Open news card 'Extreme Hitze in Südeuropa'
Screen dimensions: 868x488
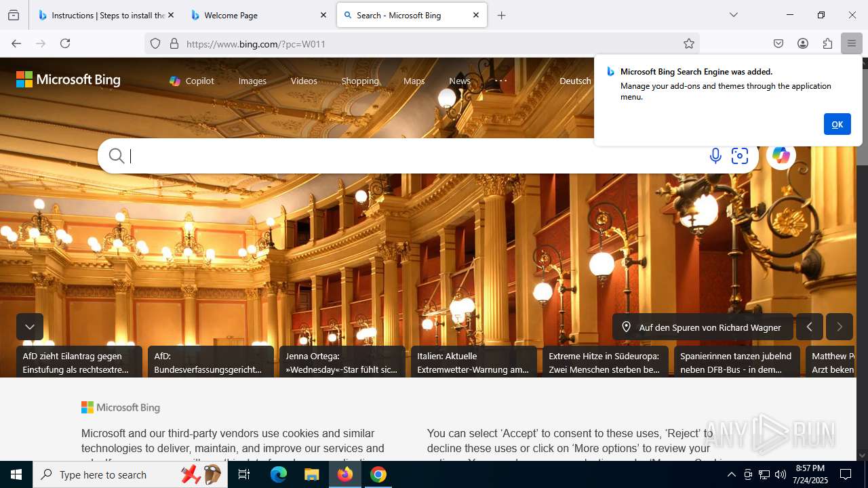606,362
